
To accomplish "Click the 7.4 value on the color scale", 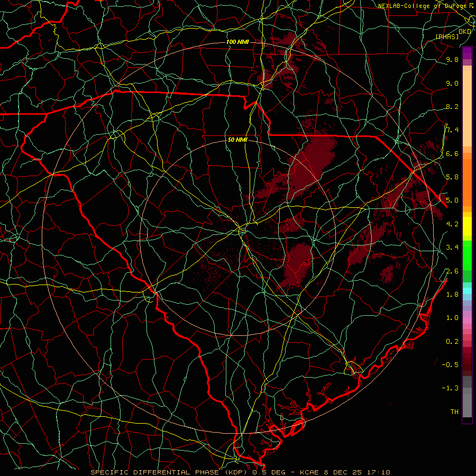I will (x=452, y=130).
